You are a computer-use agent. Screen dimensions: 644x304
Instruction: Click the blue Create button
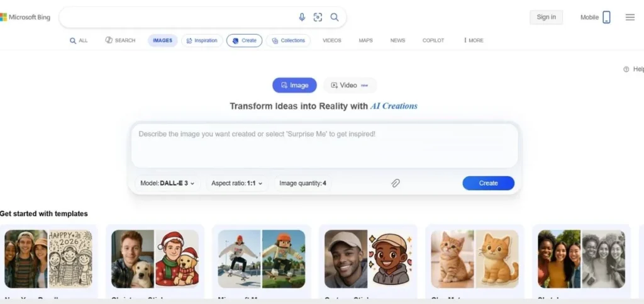[488, 183]
